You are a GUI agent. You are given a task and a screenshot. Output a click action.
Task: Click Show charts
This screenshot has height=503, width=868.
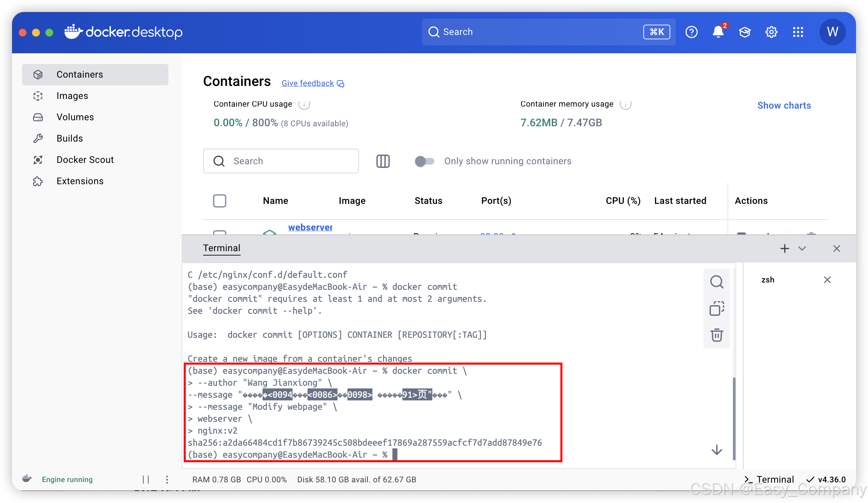click(783, 106)
